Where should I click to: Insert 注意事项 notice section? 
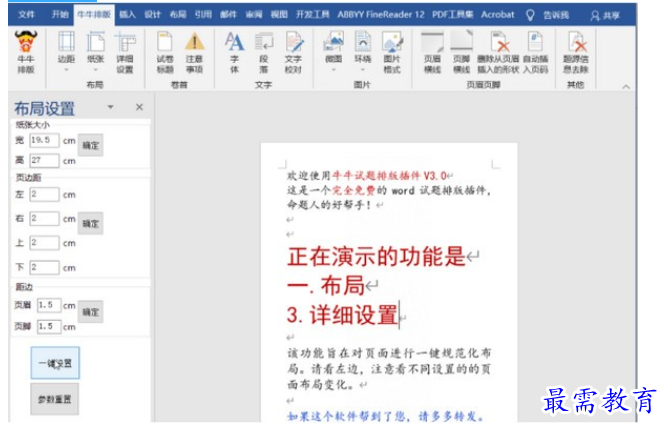(194, 53)
